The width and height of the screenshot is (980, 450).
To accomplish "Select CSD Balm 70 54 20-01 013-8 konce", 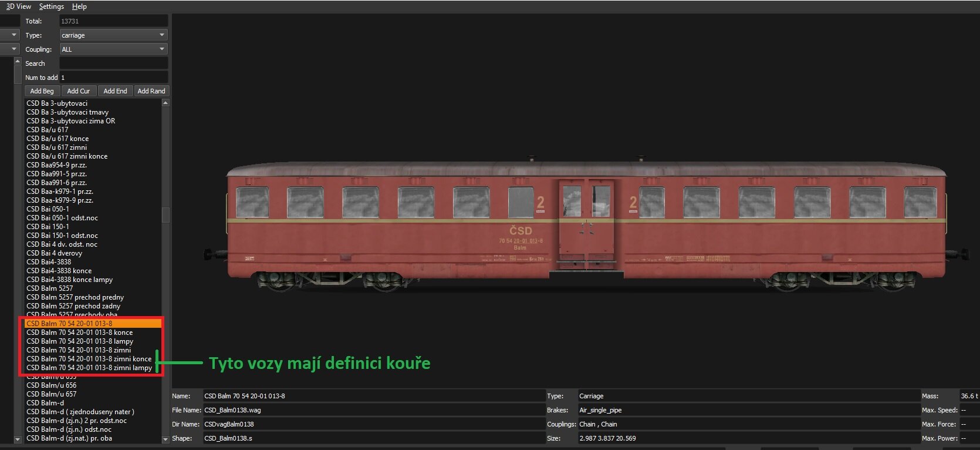I will point(80,333).
